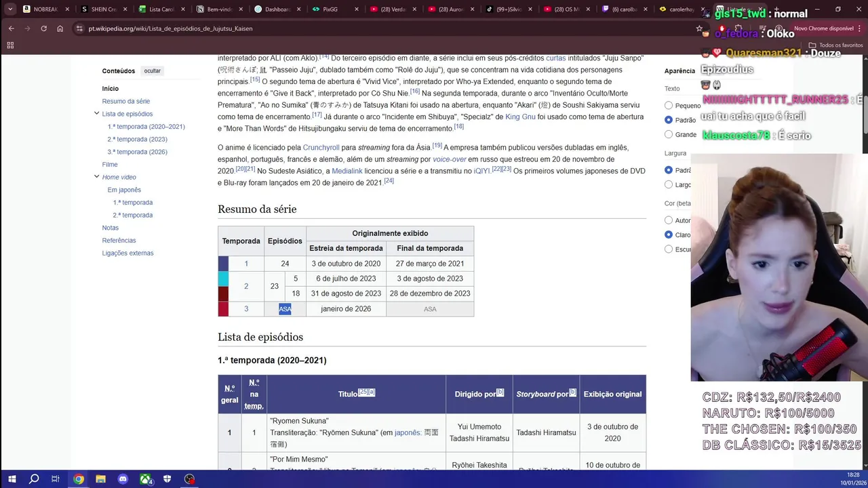The width and height of the screenshot is (868, 488).
Task: Select the Largo width radio button
Action: click(x=669, y=184)
